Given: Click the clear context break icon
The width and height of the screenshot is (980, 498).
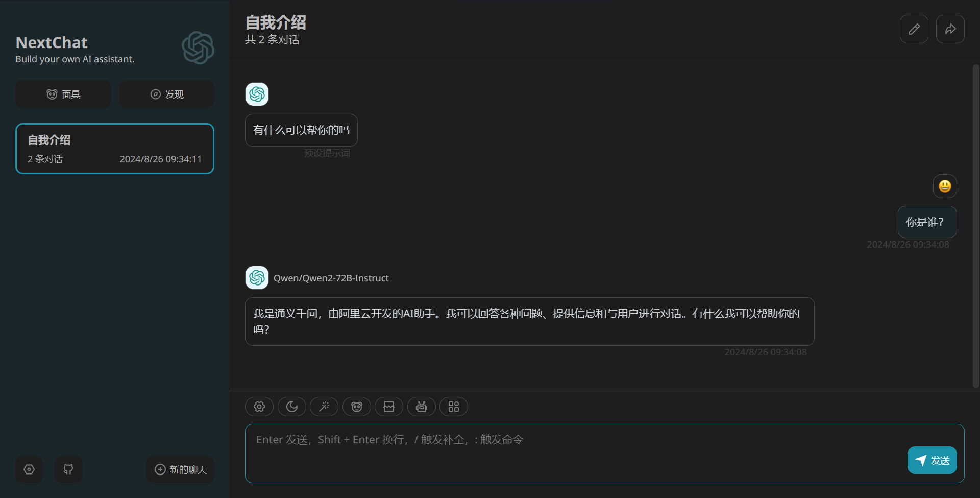Looking at the screenshot, I should pos(389,407).
